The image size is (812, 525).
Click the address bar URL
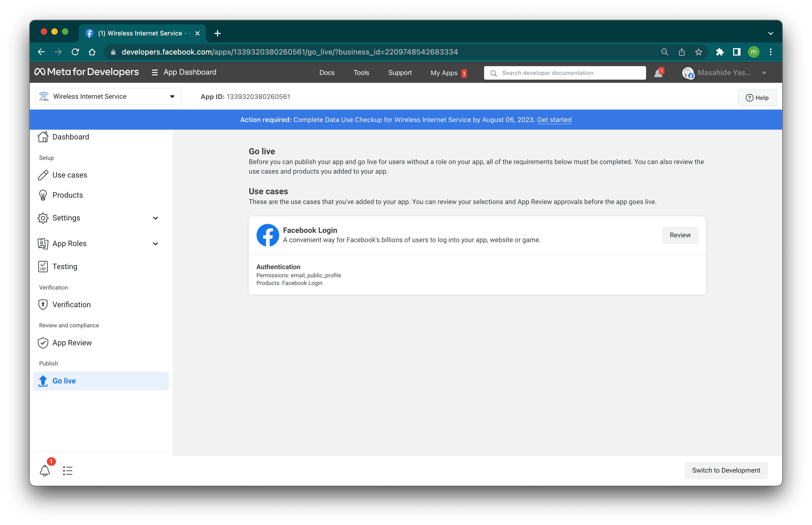pos(290,52)
